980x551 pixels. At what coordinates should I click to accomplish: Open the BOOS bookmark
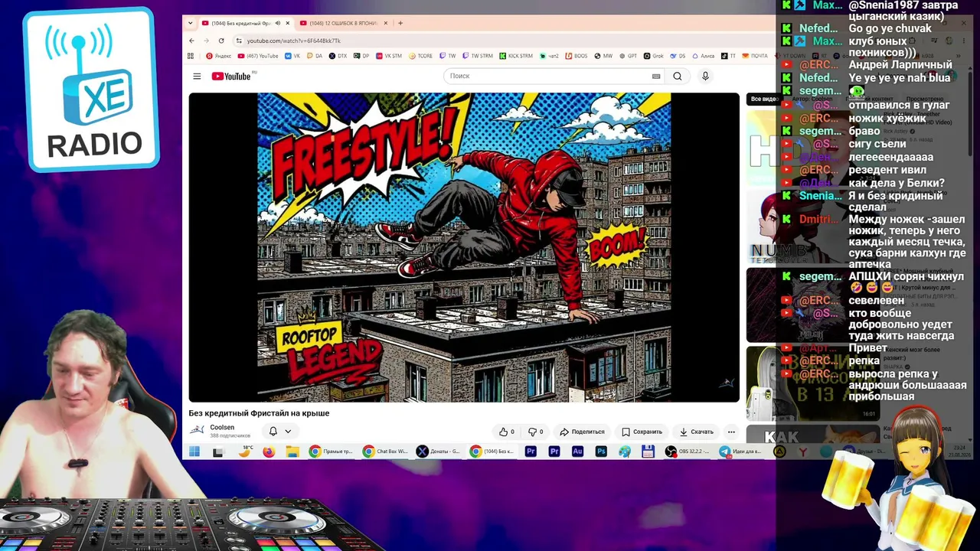(x=576, y=56)
